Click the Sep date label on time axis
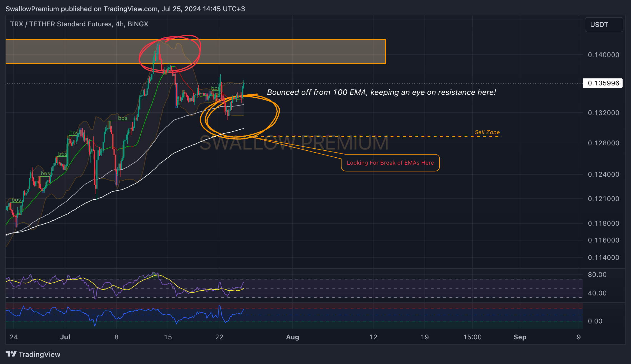 [x=520, y=337]
